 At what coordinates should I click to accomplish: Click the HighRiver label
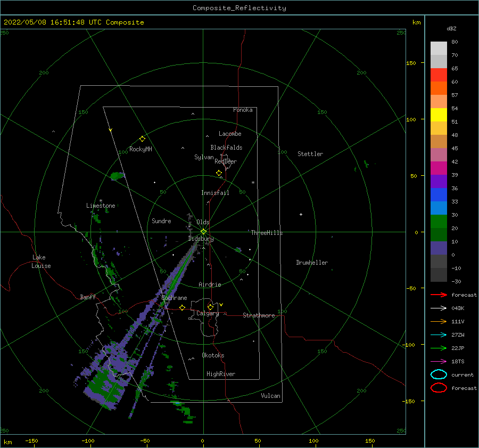[x=221, y=374]
